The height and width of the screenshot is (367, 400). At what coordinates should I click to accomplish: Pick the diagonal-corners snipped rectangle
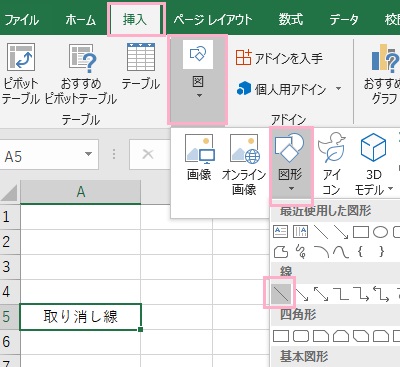(361, 336)
